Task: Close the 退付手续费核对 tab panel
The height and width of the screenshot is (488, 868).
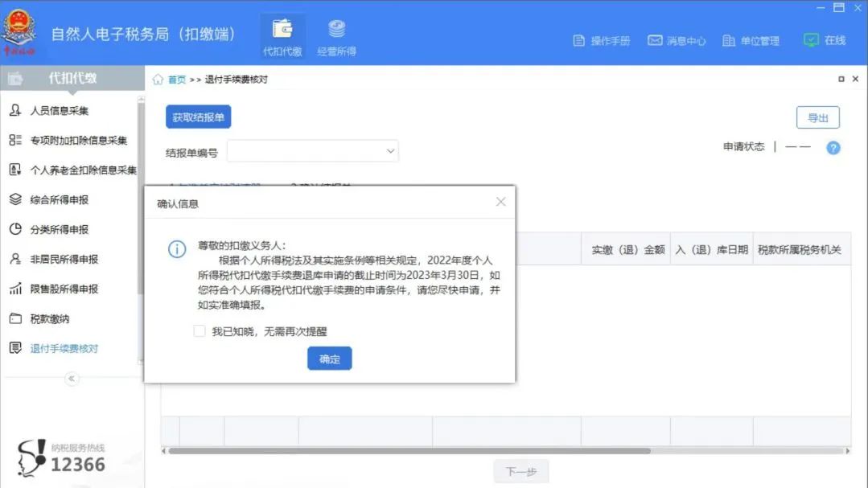Action: click(x=855, y=79)
